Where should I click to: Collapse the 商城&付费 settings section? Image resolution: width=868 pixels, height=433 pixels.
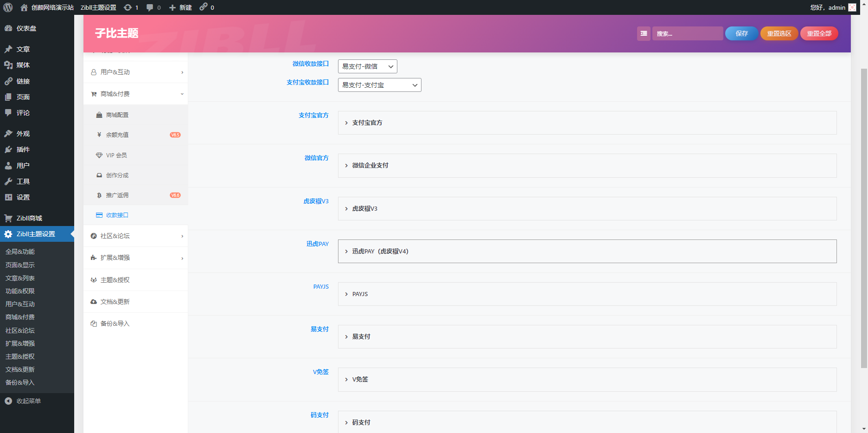click(x=136, y=94)
